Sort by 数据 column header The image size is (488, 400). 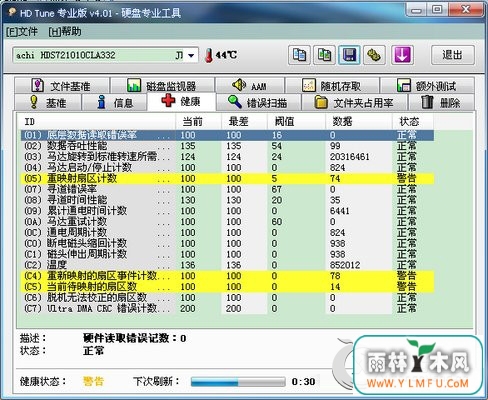pos(359,122)
